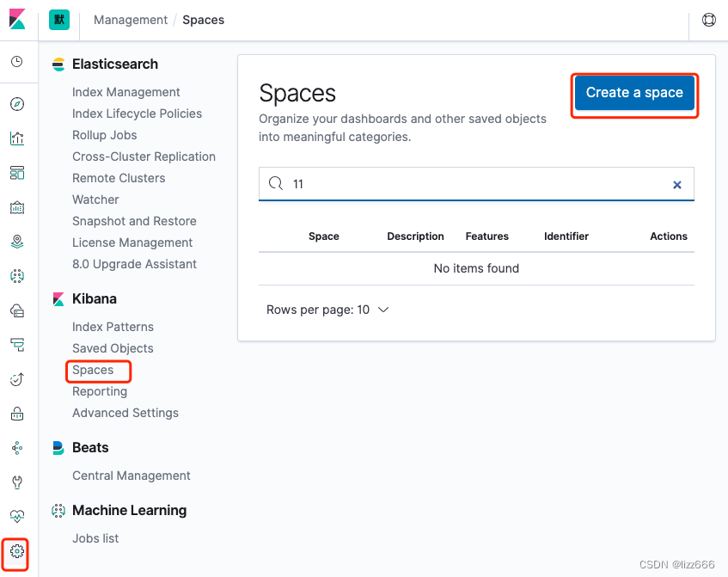Open Central Management under Beats

[x=131, y=476]
